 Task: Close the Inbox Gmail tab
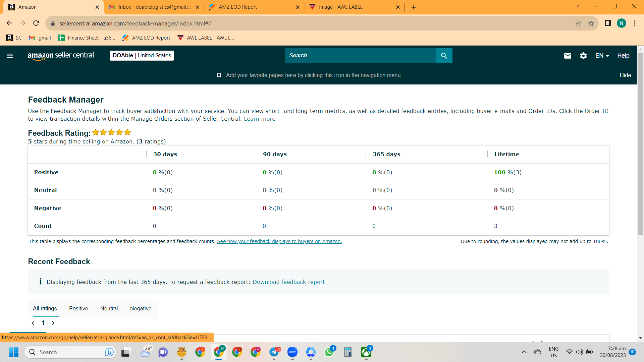pyautogui.click(x=197, y=7)
